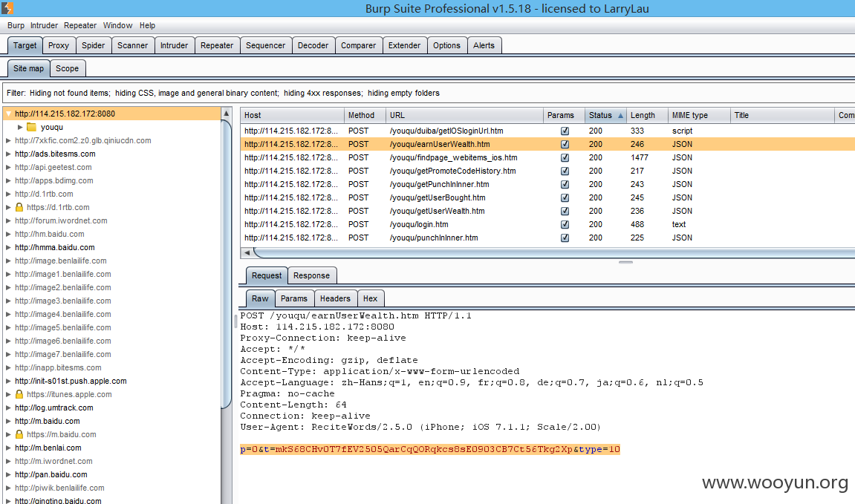The image size is (855, 504).
Task: Open the Intruder menu in menu bar
Action: (x=44, y=25)
